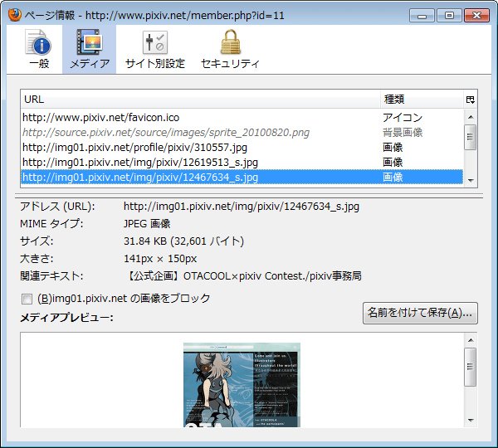Click the Firefox icon in title bar
Image resolution: width=498 pixels, height=448 pixels.
[15, 15]
